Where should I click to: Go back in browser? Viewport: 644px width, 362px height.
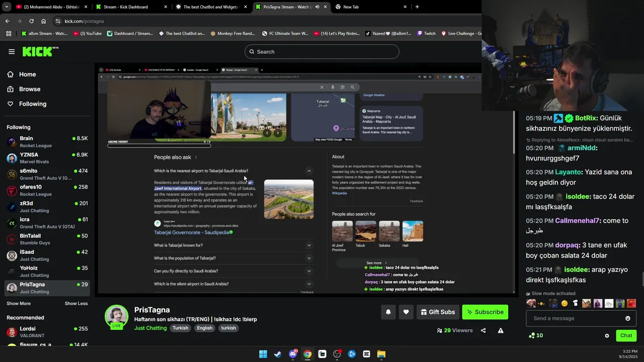7,21
